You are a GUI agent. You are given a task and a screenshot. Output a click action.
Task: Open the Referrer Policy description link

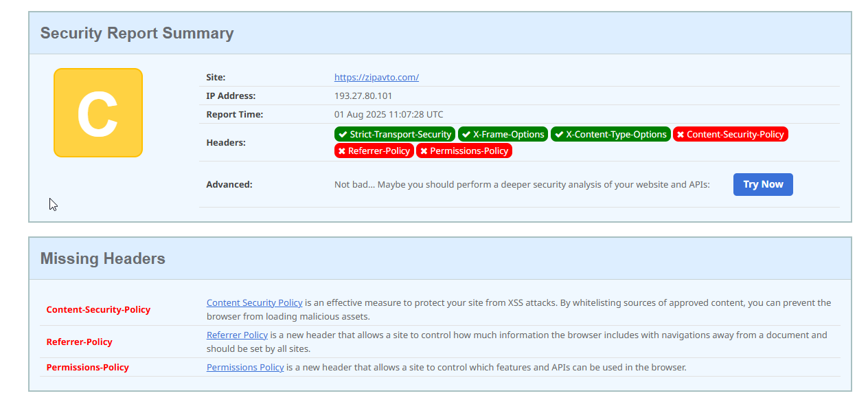pyautogui.click(x=237, y=335)
